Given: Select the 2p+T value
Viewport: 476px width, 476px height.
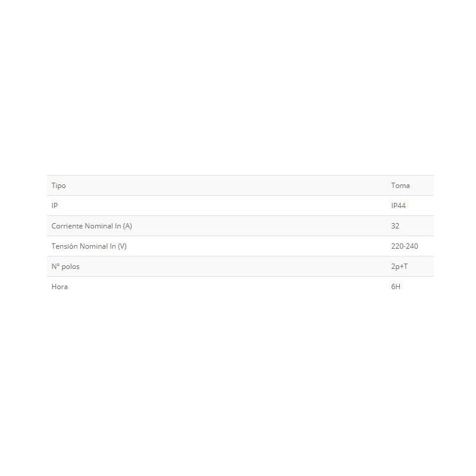Looking at the screenshot, I should tap(399, 267).
